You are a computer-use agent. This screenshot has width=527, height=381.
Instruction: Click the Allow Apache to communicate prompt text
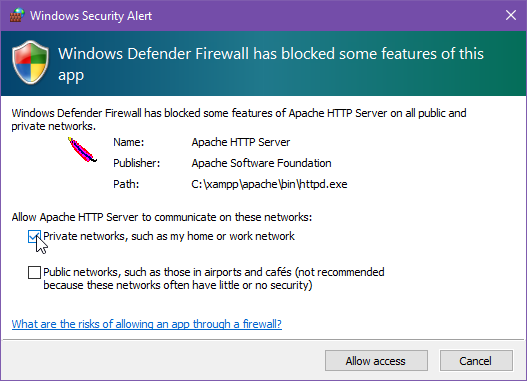tap(162, 217)
